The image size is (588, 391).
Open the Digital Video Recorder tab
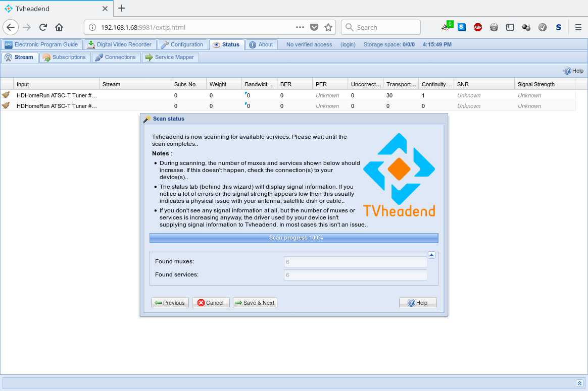(119, 44)
